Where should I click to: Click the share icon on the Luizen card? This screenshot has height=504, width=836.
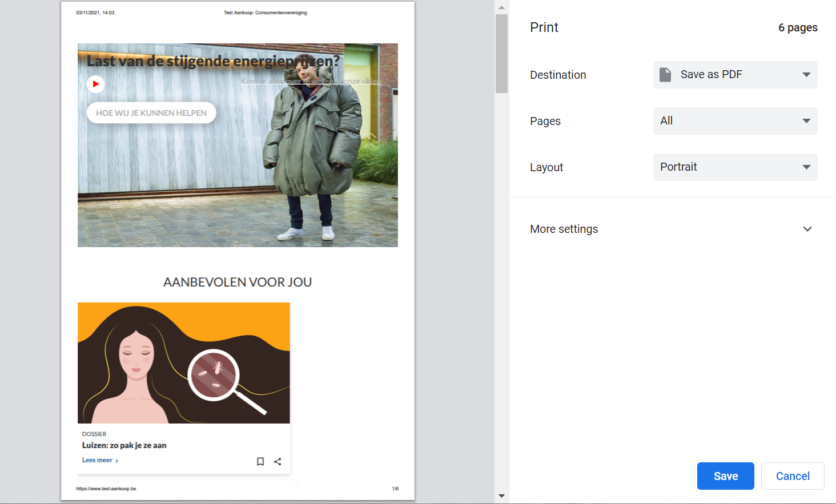[278, 462]
